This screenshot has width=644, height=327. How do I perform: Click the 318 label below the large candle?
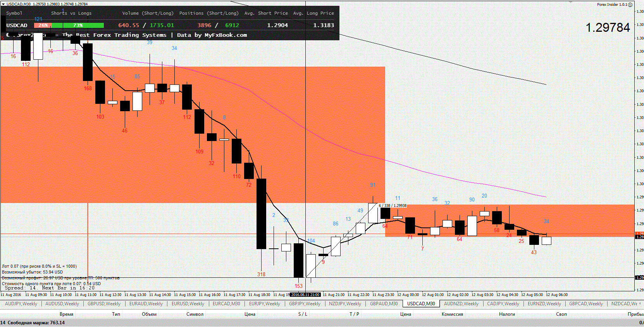point(261,275)
